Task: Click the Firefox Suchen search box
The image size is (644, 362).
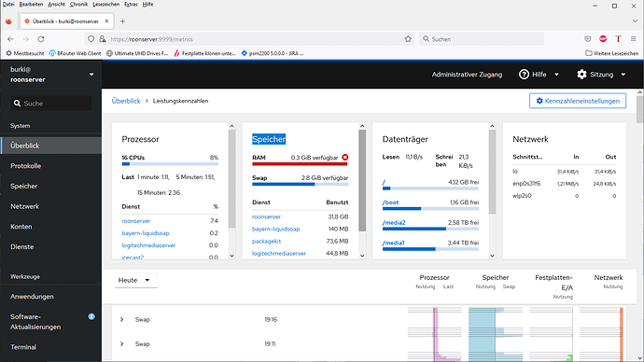Action: click(x=482, y=39)
